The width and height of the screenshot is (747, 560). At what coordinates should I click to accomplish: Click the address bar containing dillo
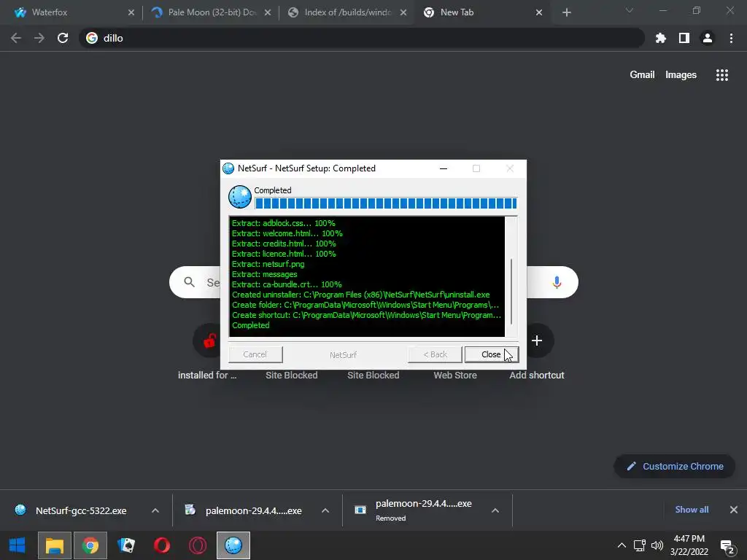pyautogui.click(x=361, y=38)
